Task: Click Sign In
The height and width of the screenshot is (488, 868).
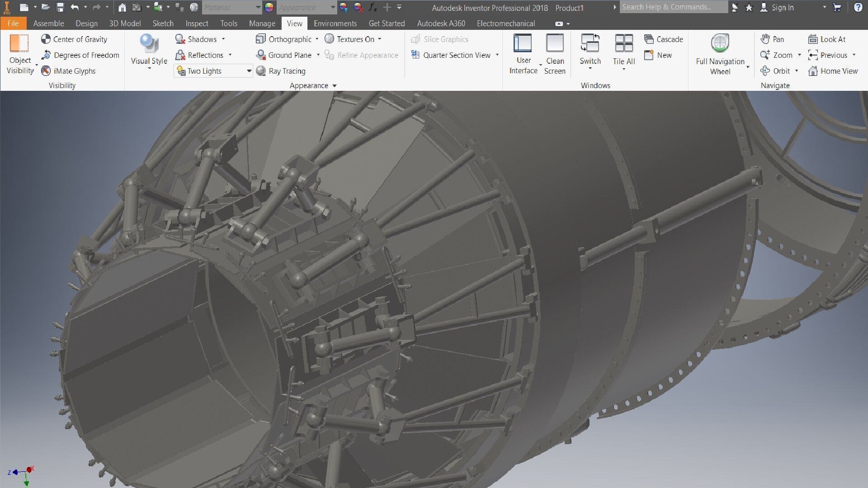Action: click(777, 7)
